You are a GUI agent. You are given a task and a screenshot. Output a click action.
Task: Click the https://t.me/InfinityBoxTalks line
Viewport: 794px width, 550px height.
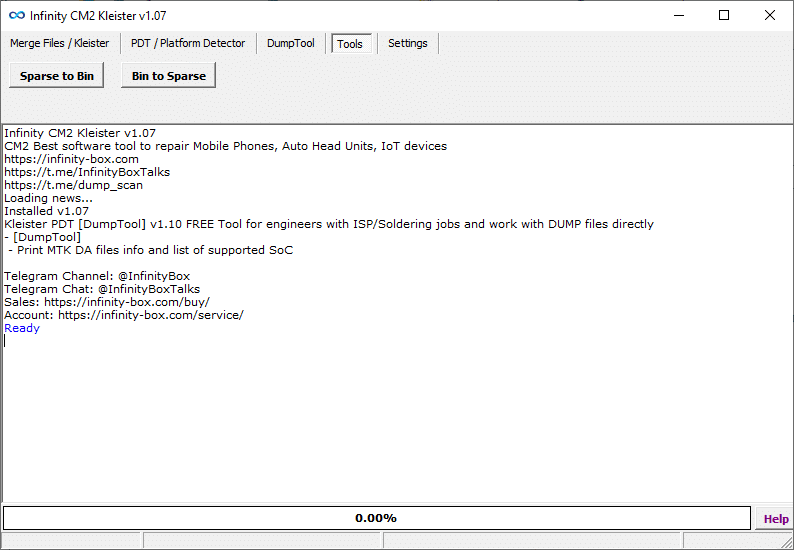[x=87, y=172]
